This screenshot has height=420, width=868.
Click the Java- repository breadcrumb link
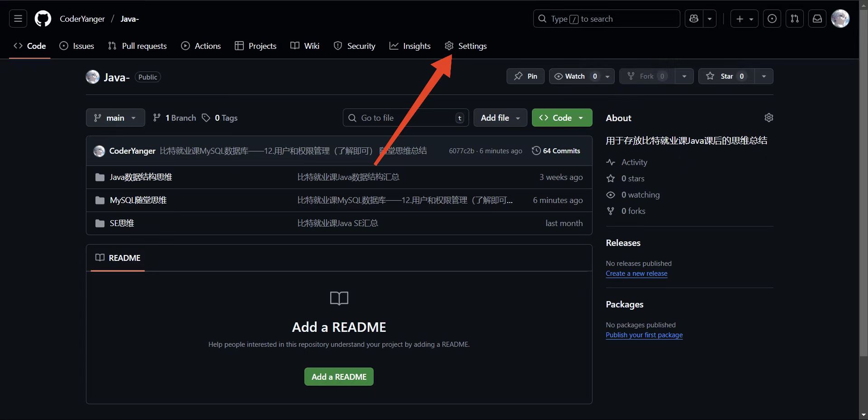(129, 19)
